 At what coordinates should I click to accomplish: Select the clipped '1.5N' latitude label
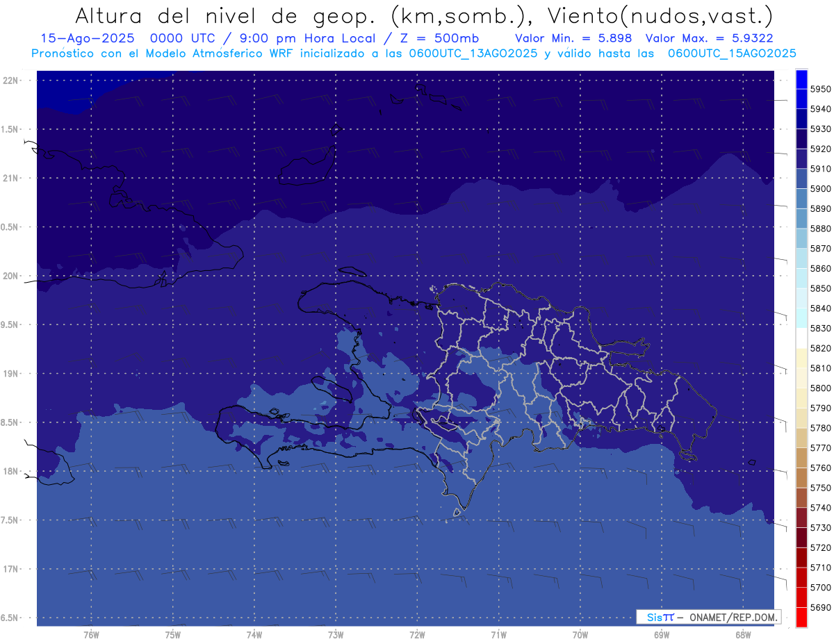tap(9, 129)
